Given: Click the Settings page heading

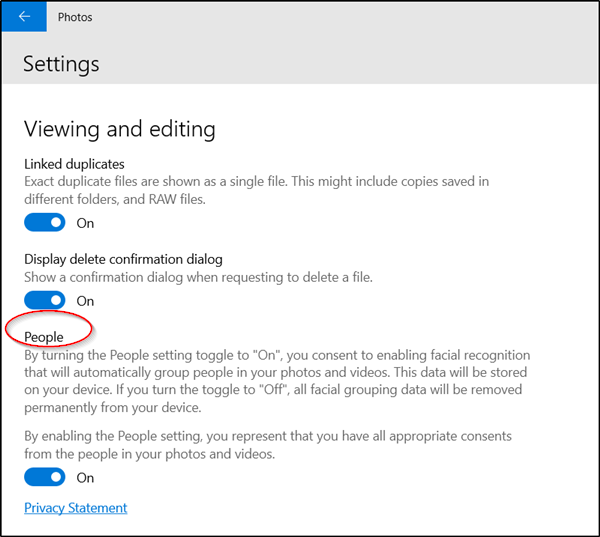Looking at the screenshot, I should pyautogui.click(x=62, y=65).
